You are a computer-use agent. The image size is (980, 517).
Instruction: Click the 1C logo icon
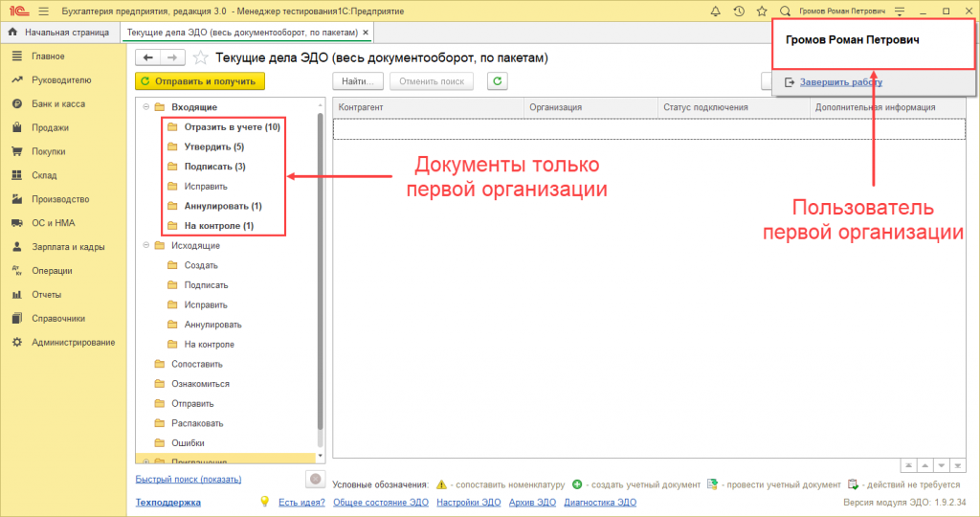point(19,11)
